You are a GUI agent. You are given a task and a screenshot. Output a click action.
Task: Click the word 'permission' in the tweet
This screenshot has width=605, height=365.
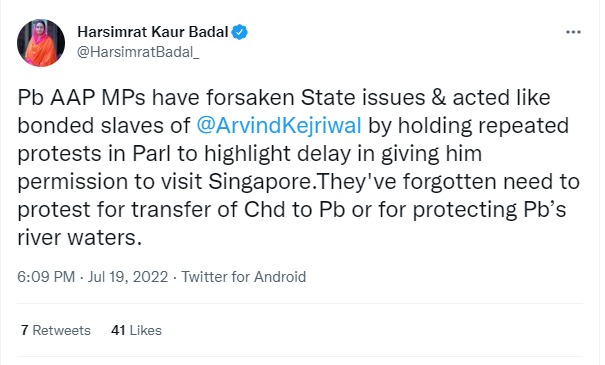[72, 182]
